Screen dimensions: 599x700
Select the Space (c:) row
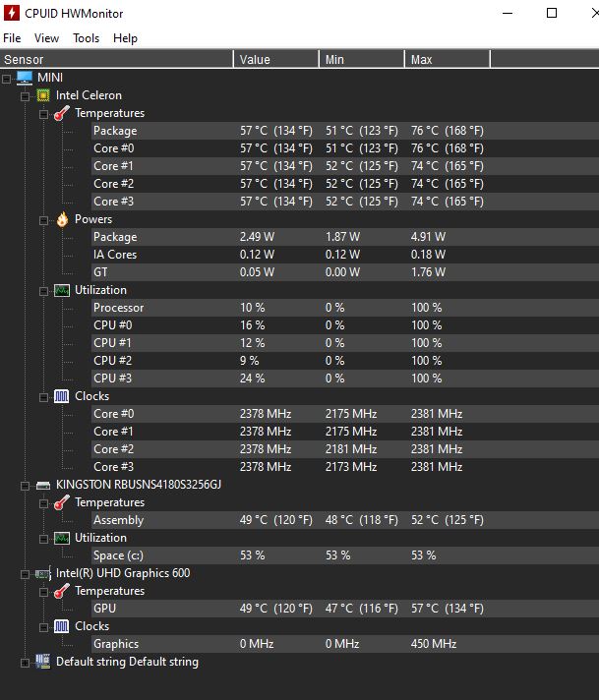click(345, 555)
